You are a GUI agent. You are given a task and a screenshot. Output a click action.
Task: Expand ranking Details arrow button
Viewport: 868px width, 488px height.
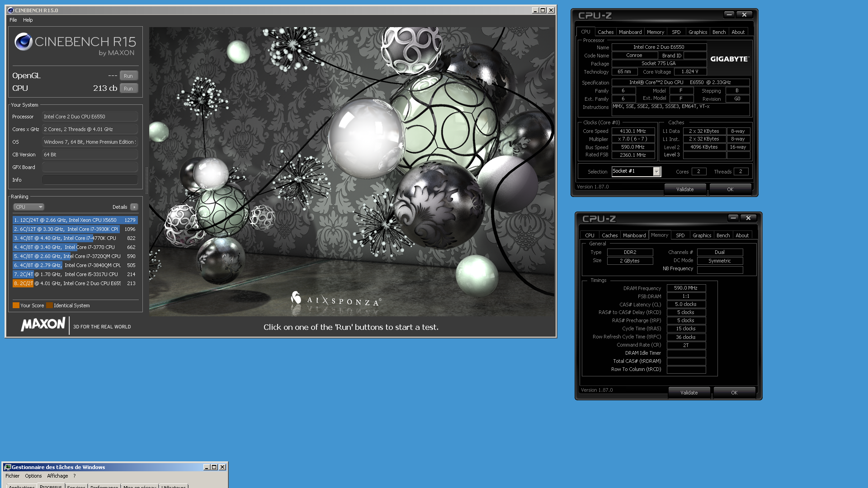(134, 207)
